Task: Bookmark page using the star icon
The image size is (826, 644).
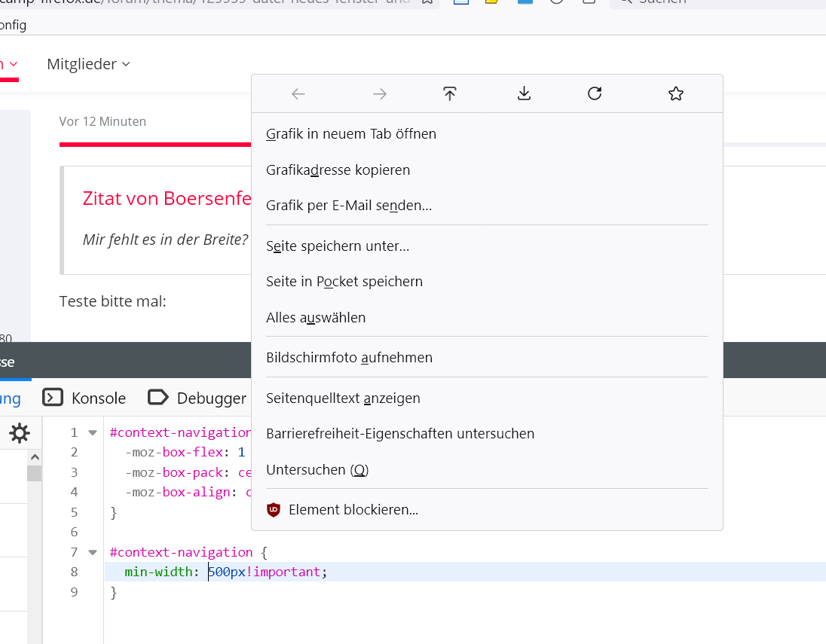Action: point(676,94)
